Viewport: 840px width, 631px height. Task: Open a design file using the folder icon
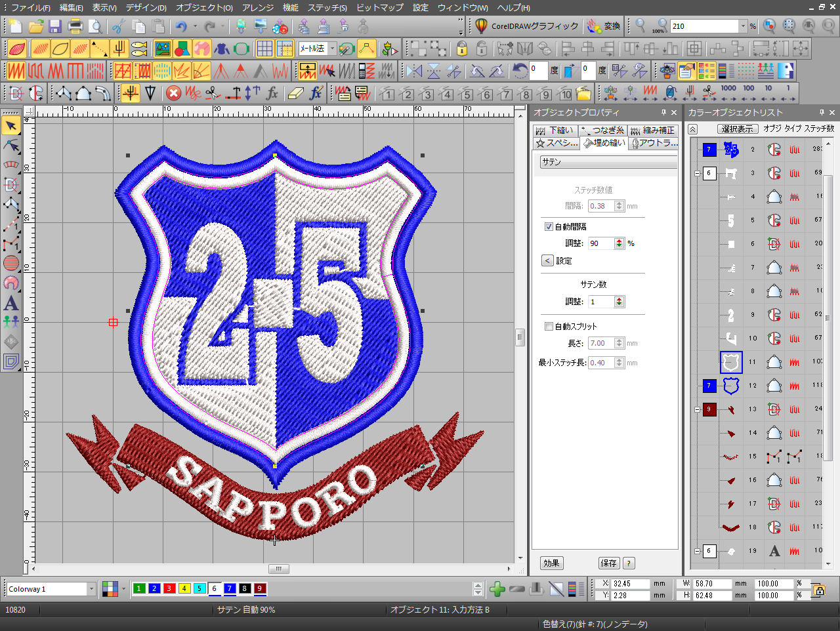click(36, 26)
